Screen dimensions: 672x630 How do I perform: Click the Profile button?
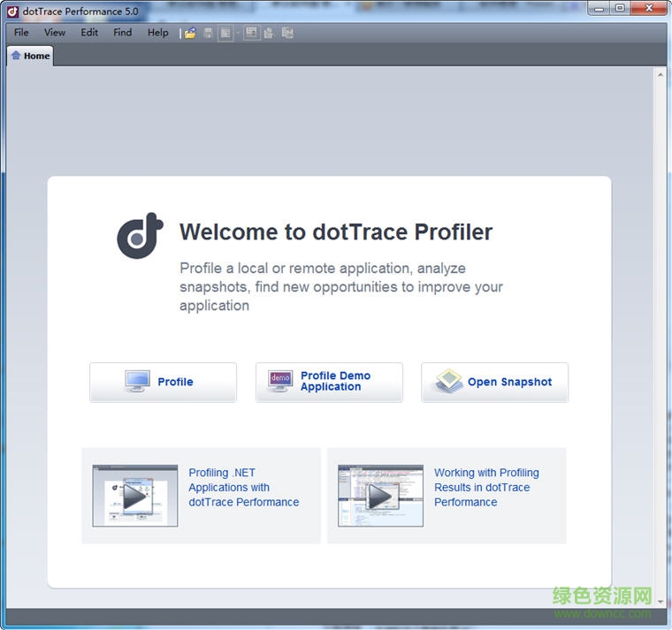click(x=163, y=382)
